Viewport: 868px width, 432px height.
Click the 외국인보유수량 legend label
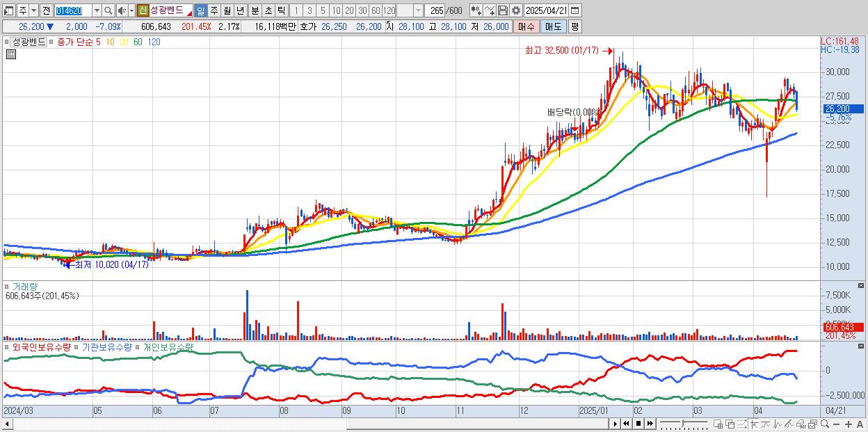coord(42,346)
